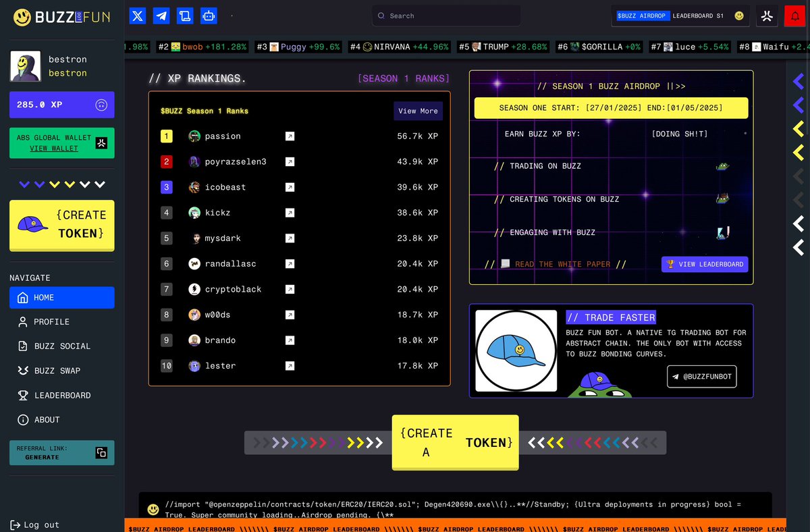Open passion's profile arrow icon
This screenshot has height=532, width=810.
click(290, 136)
